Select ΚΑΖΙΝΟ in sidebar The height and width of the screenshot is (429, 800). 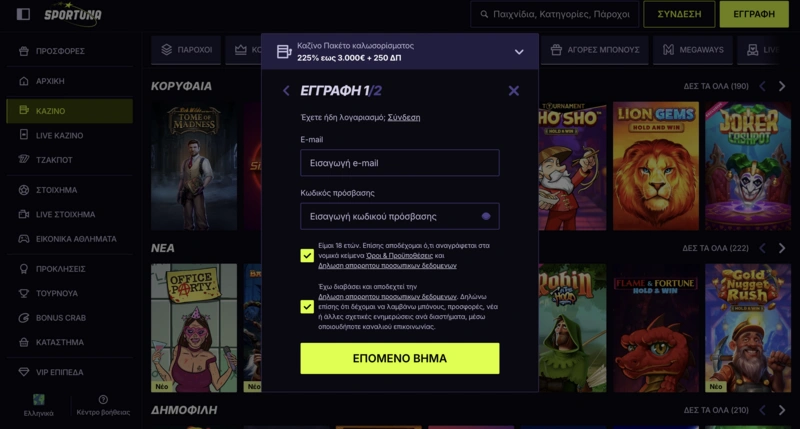[69, 111]
